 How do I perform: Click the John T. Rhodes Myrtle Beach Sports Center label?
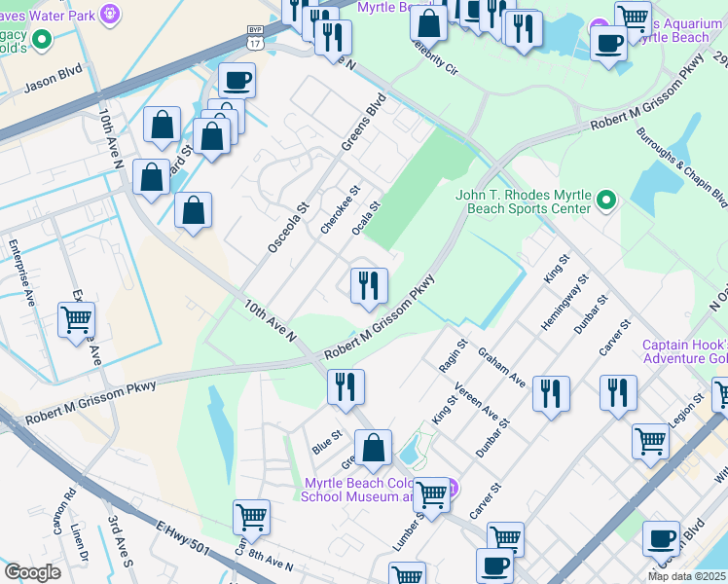click(524, 201)
